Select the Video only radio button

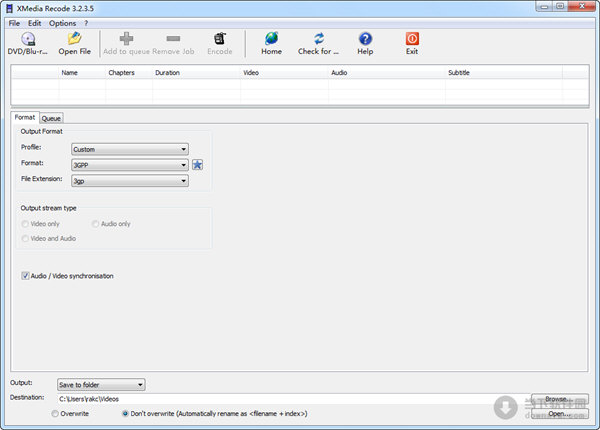coord(25,224)
